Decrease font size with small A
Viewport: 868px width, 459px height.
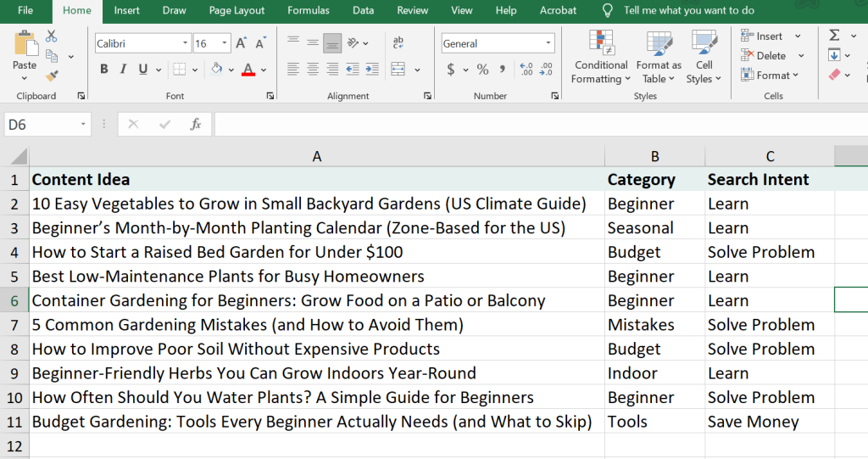coord(261,43)
